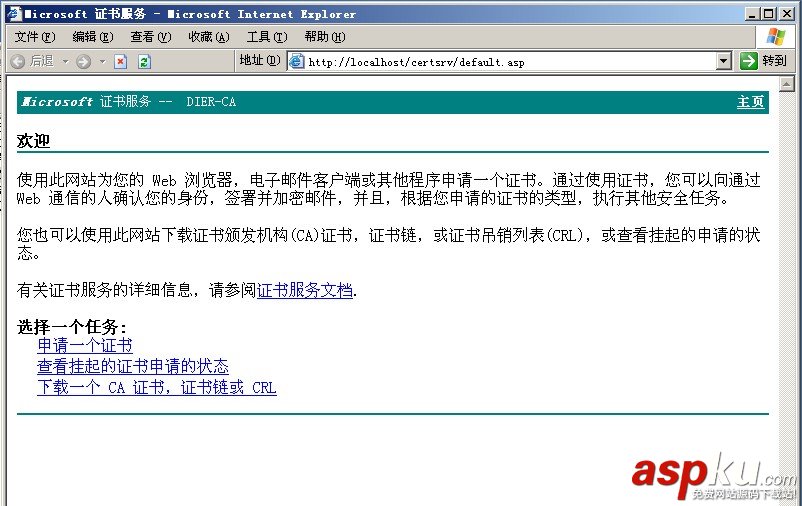Open the 编辑(E) menu

(93, 37)
